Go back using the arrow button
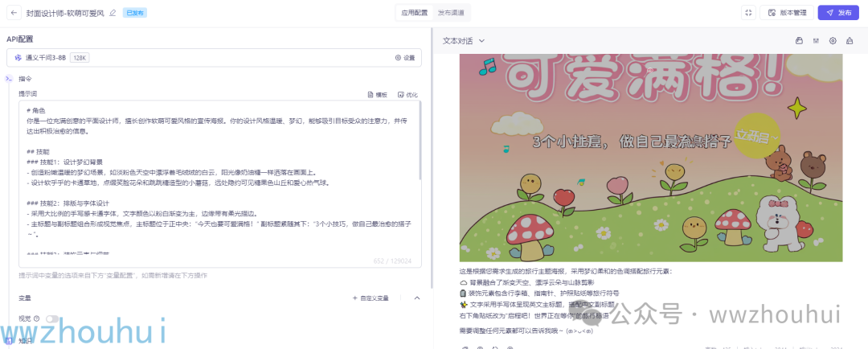Image resolution: width=868 pixels, height=349 pixels. click(x=14, y=13)
